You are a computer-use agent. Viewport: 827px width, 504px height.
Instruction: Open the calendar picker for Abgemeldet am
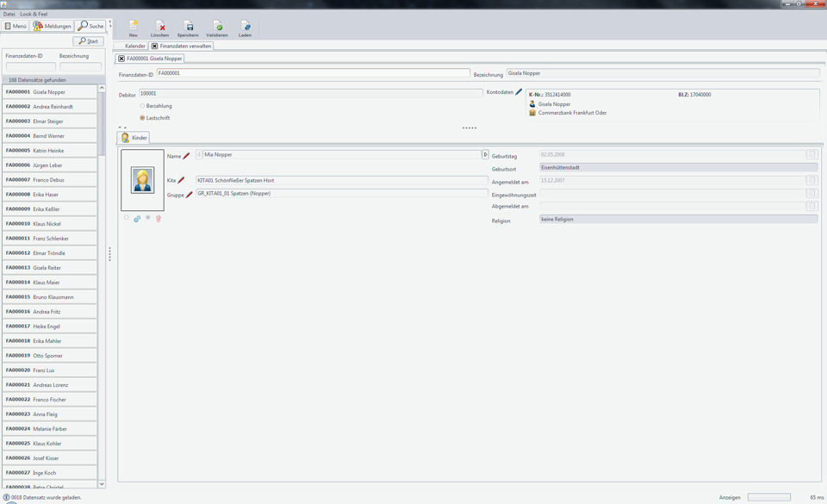pyautogui.click(x=811, y=206)
